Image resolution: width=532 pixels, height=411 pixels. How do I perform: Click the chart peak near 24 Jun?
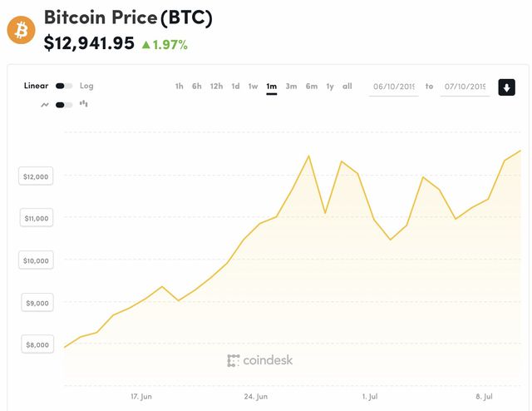click(x=309, y=156)
